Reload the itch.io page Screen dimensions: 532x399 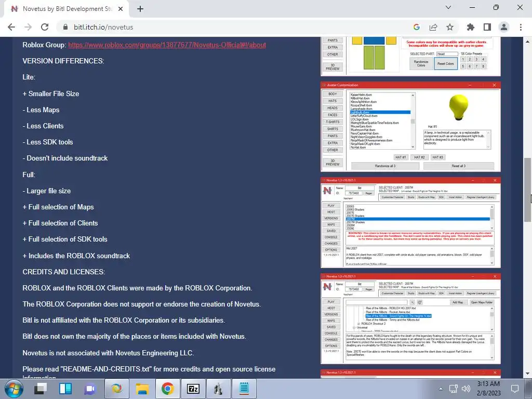[x=45, y=27]
